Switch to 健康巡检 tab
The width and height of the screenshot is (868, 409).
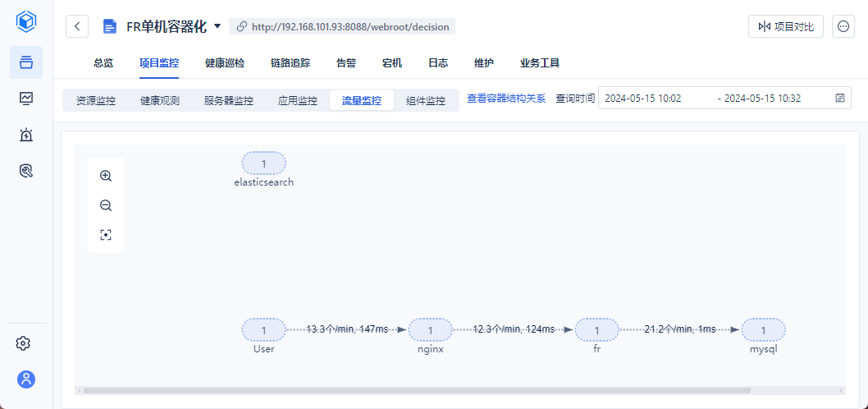click(x=225, y=62)
